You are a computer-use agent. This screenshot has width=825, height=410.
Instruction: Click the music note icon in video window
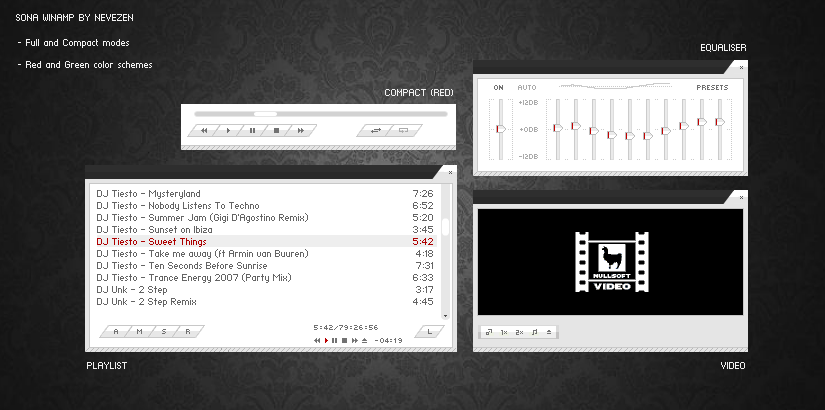(535, 332)
